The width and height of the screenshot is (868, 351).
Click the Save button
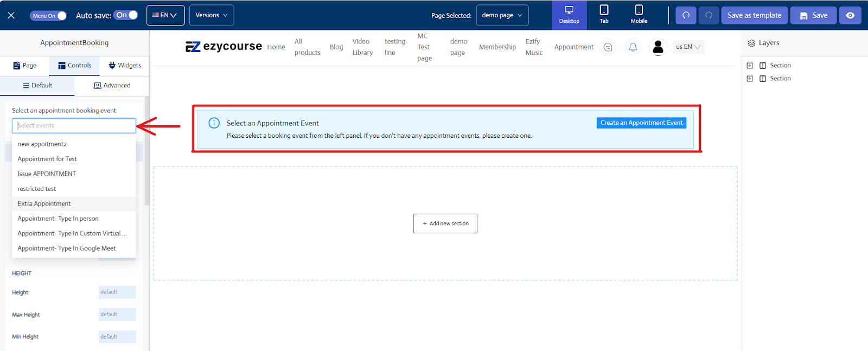(x=814, y=15)
